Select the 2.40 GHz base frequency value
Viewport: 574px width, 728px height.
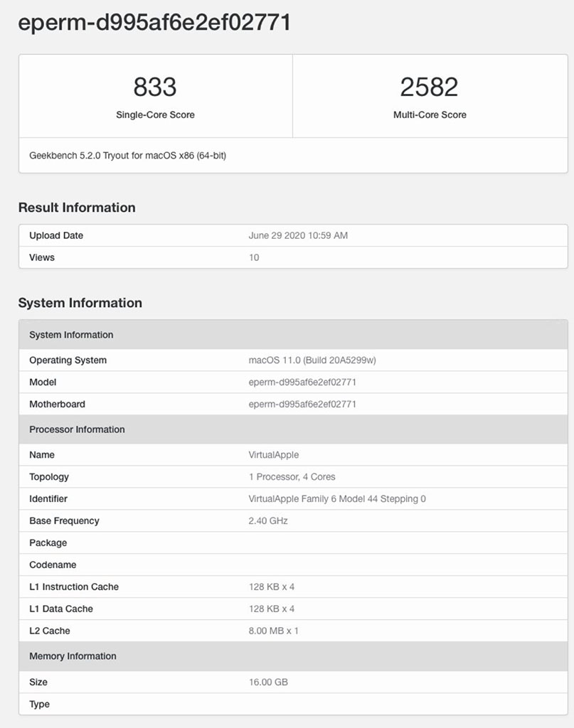(268, 521)
